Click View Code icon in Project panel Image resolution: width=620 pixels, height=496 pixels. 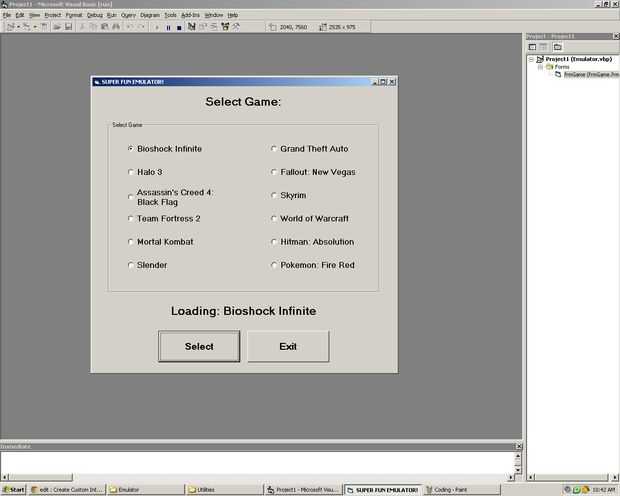(x=533, y=47)
